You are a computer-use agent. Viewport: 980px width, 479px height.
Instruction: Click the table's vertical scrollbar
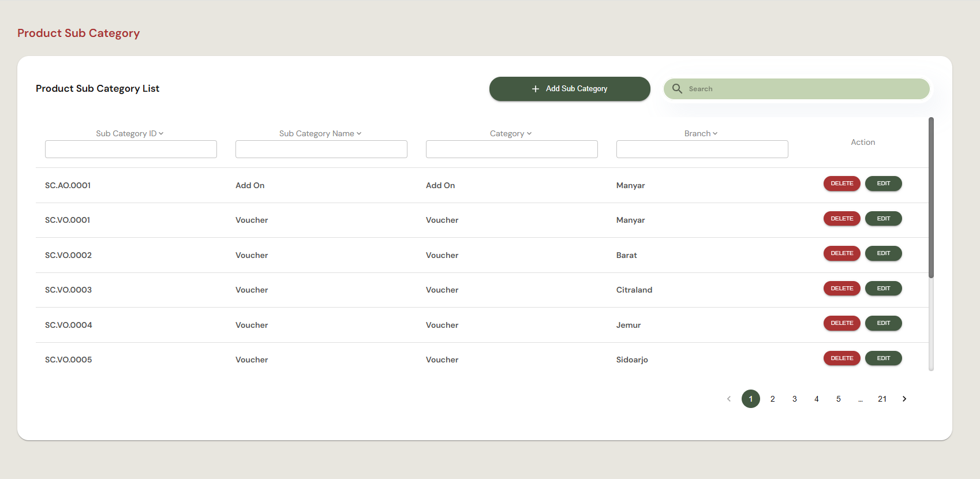point(931,198)
